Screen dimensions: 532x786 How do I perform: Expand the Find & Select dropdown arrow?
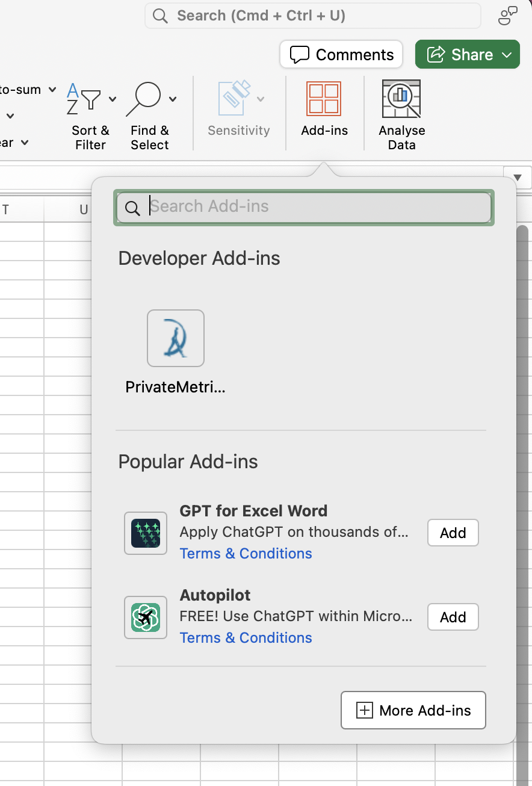point(173,99)
